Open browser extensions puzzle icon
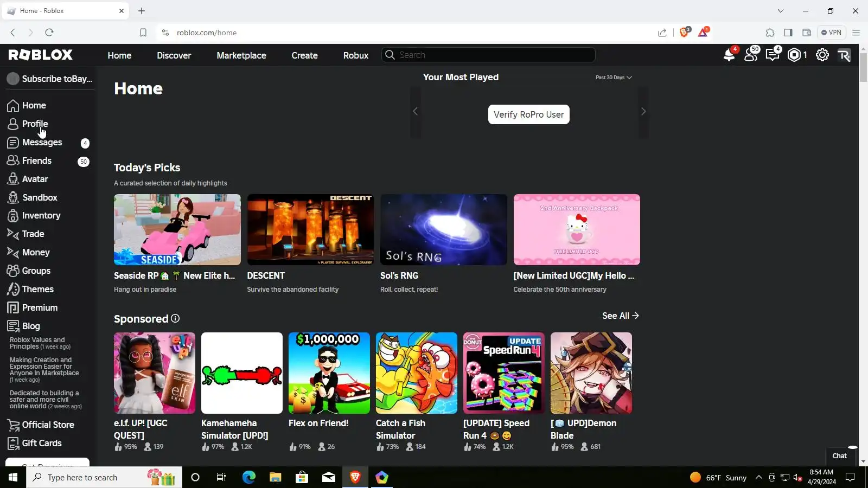This screenshot has height=488, width=868. tap(770, 33)
